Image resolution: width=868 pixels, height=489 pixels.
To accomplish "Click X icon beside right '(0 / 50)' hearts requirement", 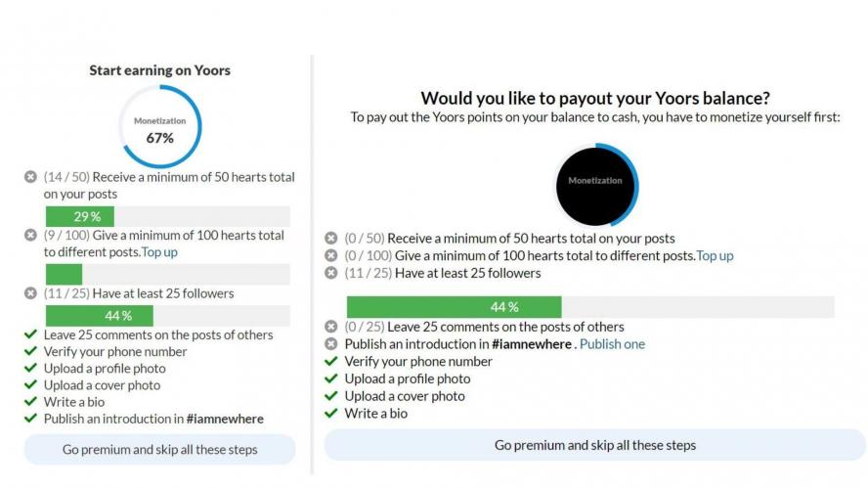I will click(x=331, y=238).
